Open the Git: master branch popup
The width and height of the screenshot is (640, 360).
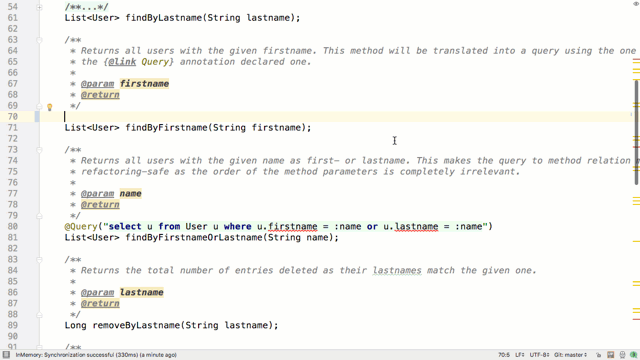click(570, 355)
